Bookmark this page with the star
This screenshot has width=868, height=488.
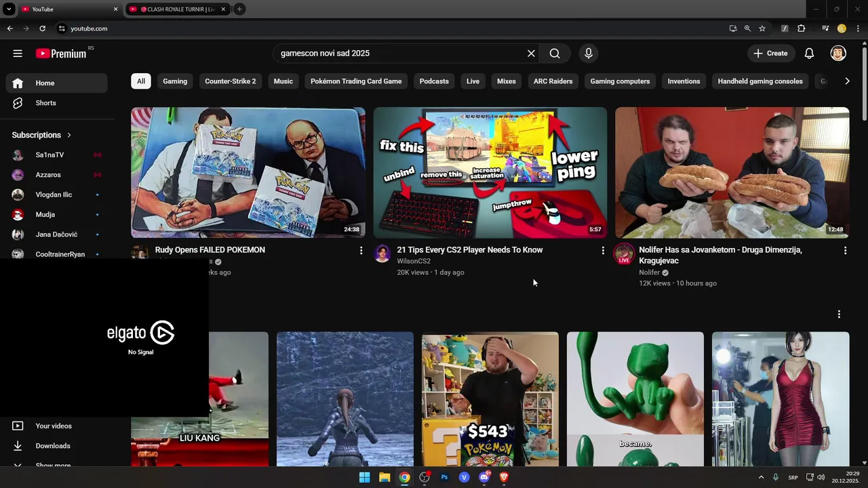pos(762,28)
